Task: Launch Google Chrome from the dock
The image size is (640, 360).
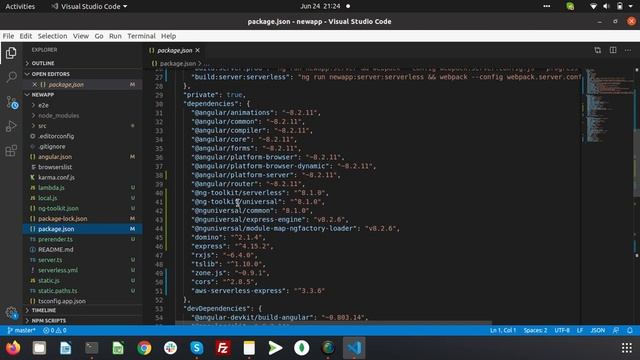Action: 144,348
